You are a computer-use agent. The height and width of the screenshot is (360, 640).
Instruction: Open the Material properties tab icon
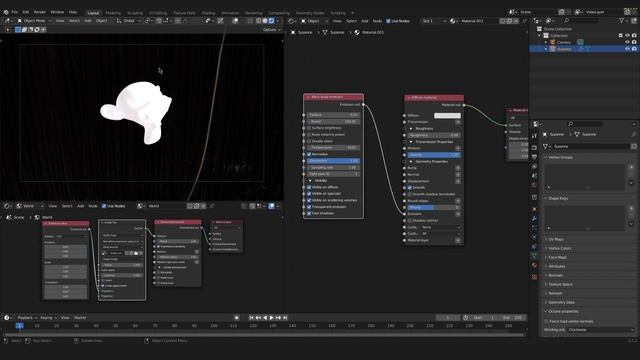point(534,265)
